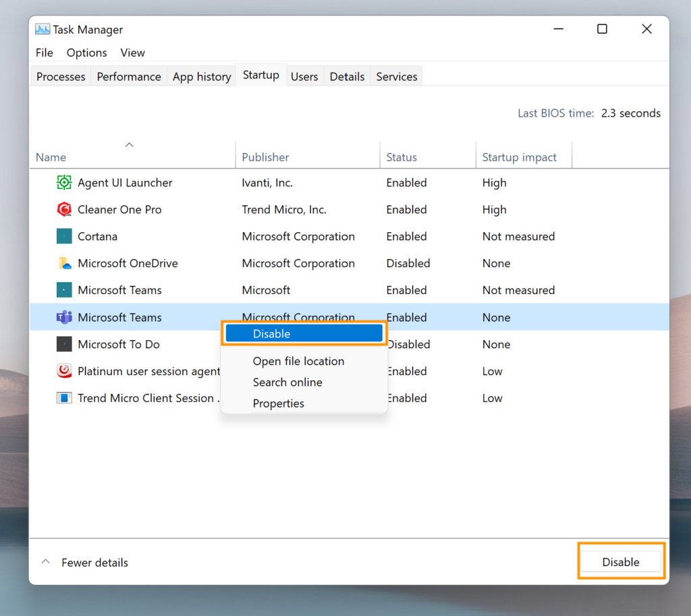
Task: Switch to the Performance tab
Action: coord(129,77)
